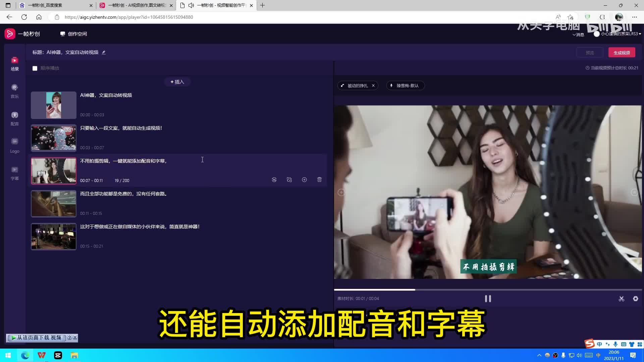Enable the 顺序播放 sequential play checkbox
The width and height of the screenshot is (644, 362).
pyautogui.click(x=35, y=68)
